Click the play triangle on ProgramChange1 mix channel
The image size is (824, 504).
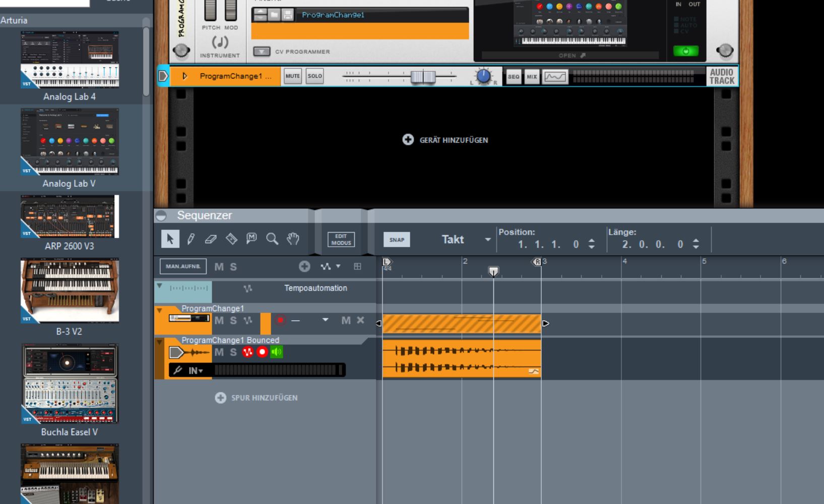pos(184,76)
